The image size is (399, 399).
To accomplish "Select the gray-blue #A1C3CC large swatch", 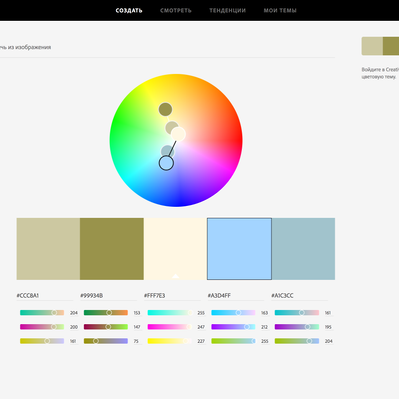I will coord(303,249).
